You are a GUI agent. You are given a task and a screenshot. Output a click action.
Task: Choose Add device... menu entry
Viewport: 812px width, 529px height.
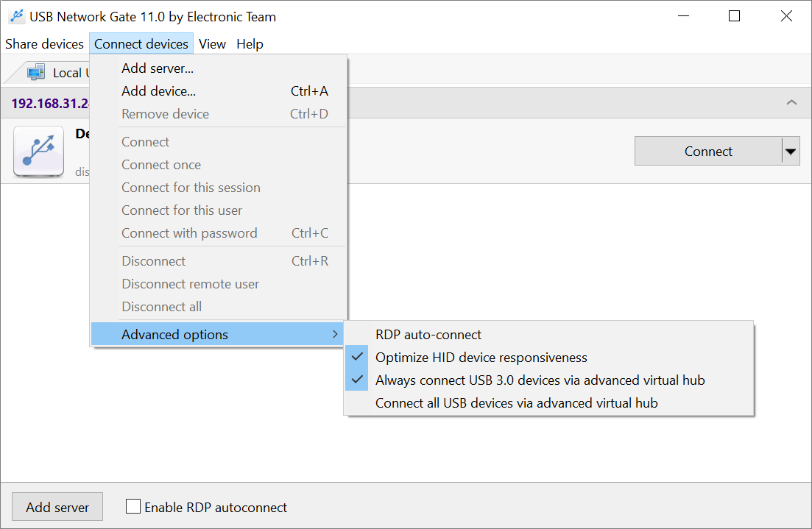point(218,91)
